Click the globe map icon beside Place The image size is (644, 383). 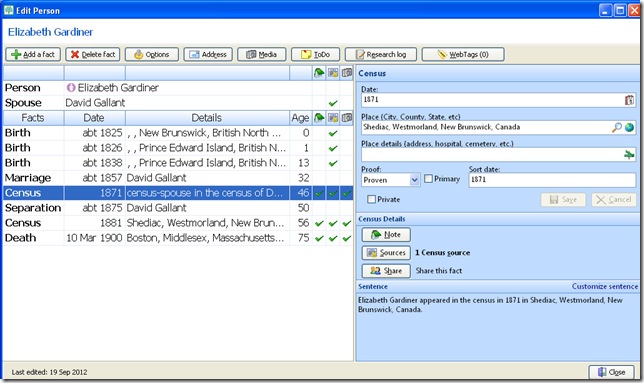tap(629, 127)
